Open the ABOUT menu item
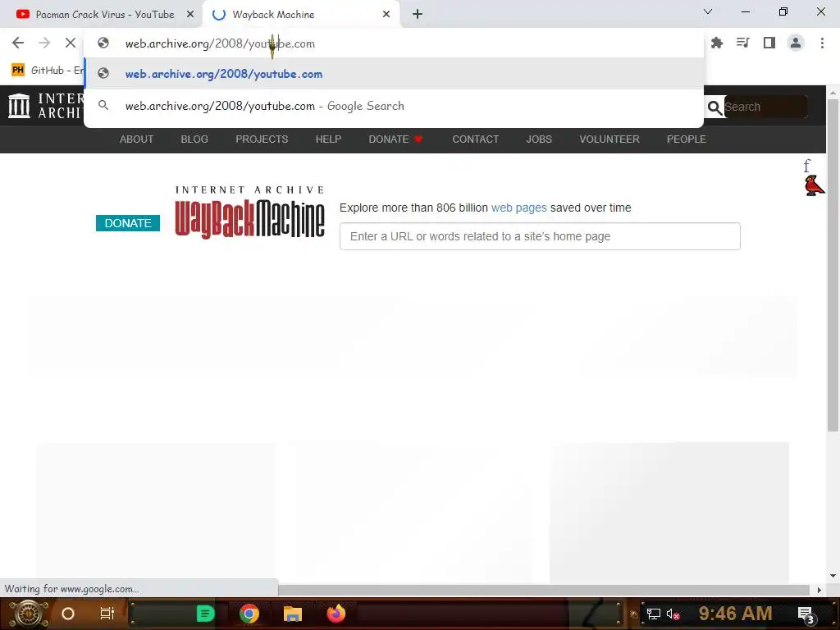Screen dimensions: 840x630 (x=136, y=139)
